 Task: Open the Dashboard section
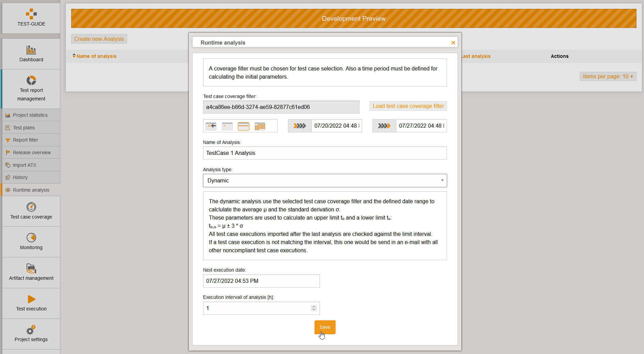pos(31,54)
